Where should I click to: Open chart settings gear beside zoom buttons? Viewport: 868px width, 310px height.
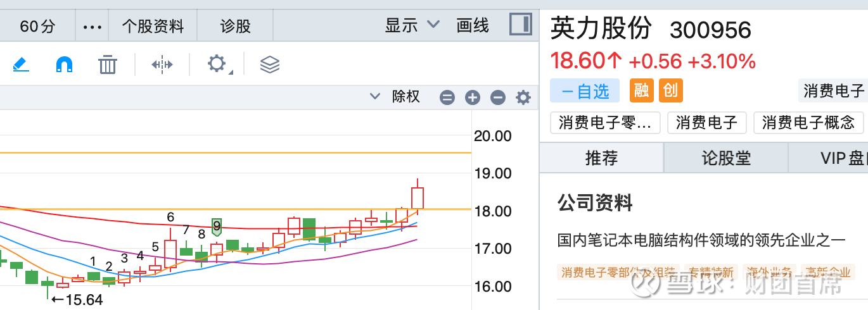523,97
